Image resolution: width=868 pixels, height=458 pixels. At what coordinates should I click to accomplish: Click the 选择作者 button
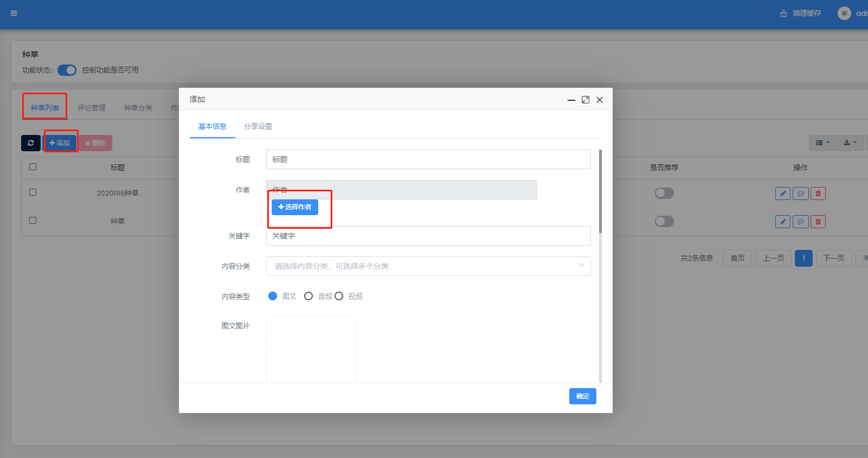[295, 207]
